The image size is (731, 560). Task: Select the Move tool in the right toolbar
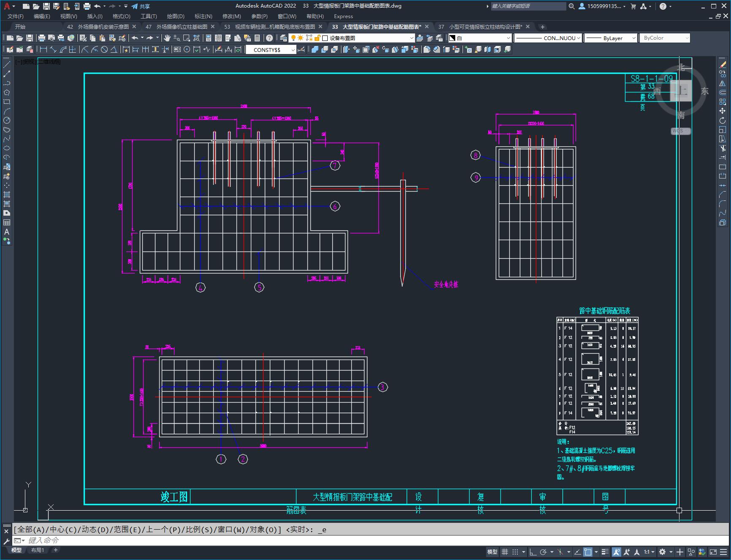723,111
